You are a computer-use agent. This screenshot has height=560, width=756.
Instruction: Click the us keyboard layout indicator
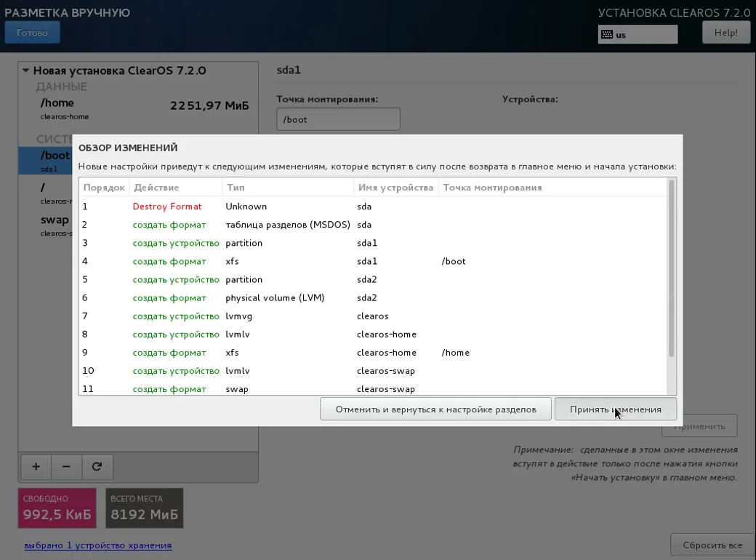(638, 35)
